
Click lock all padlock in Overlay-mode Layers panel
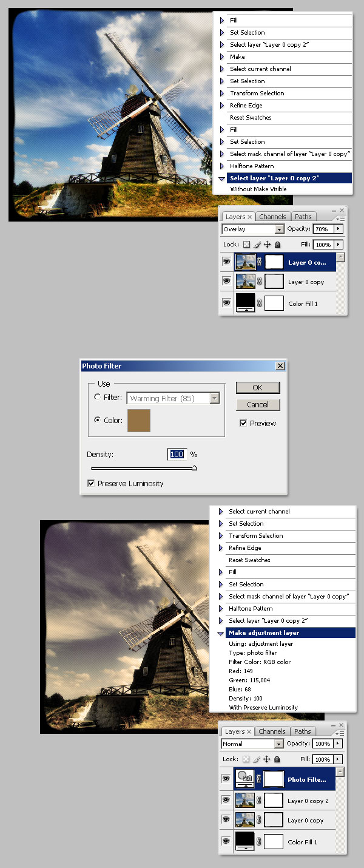point(277,245)
